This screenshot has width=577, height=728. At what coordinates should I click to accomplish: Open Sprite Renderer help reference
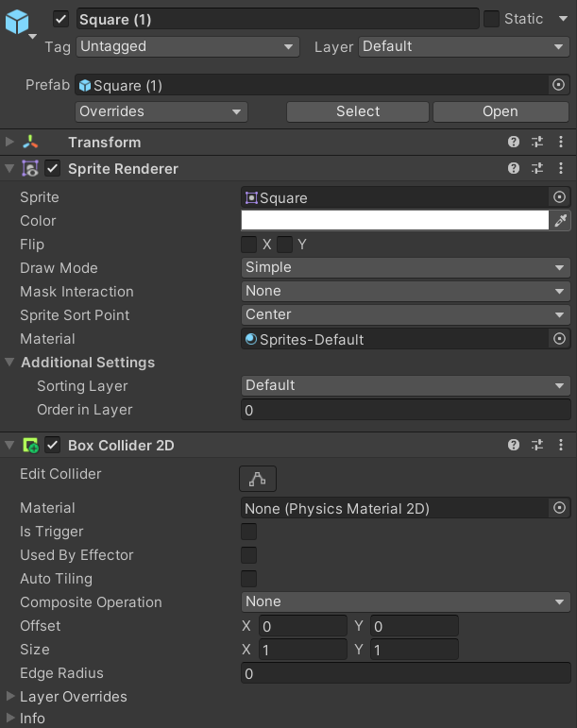click(514, 168)
